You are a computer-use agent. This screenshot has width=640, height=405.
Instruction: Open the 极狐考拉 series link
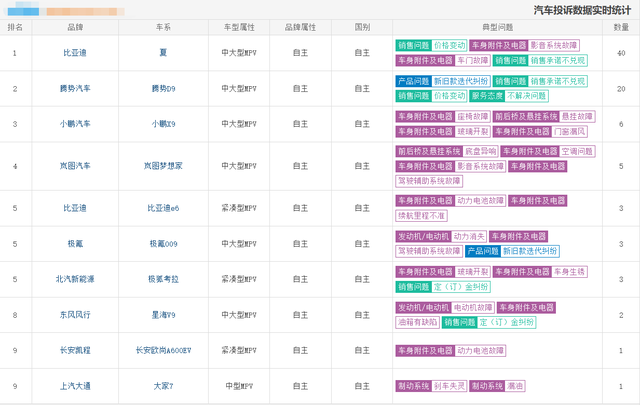(163, 279)
